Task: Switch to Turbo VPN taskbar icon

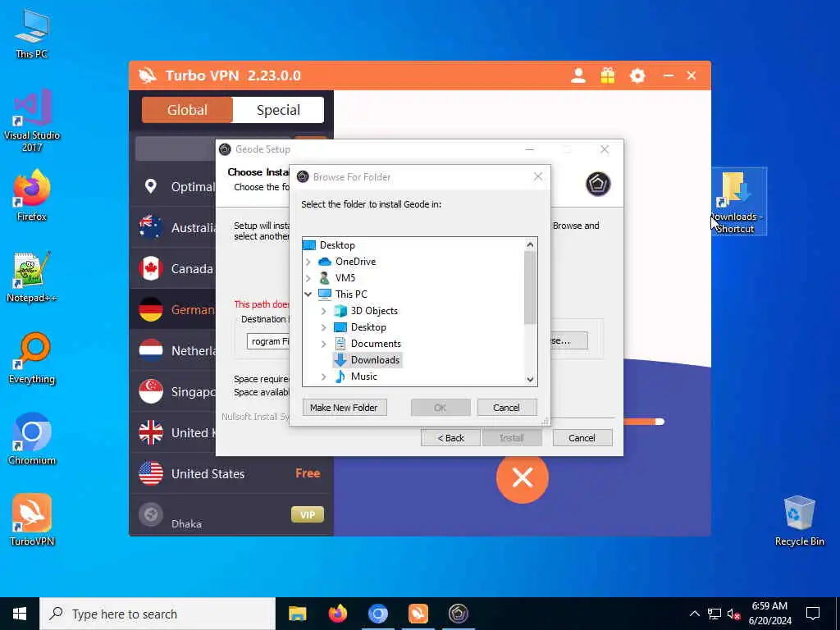Action: coord(418,614)
